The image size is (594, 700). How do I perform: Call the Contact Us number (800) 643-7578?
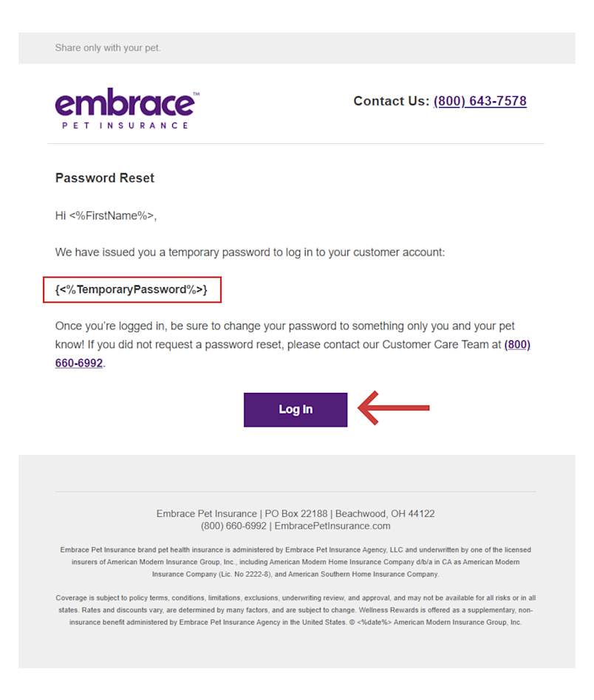[x=479, y=100]
